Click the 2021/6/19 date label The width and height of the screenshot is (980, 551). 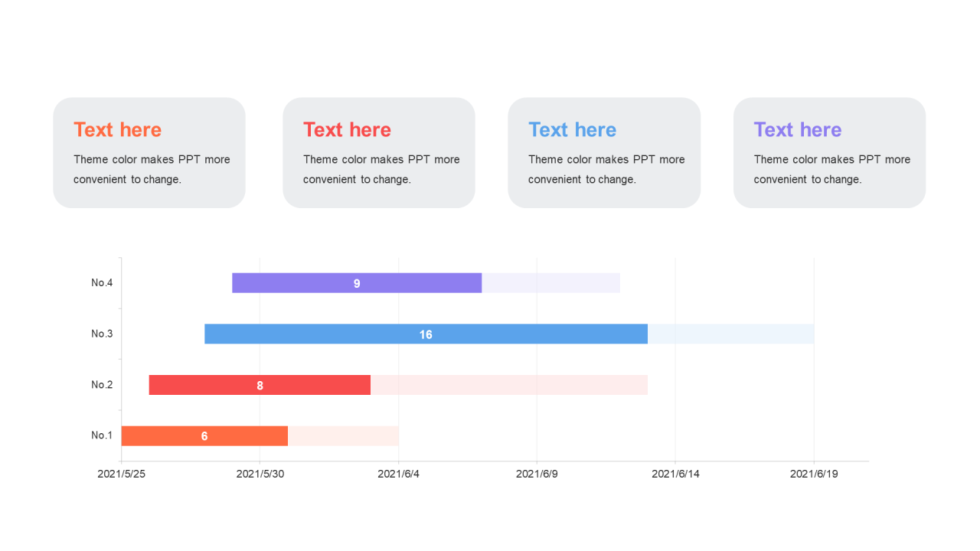click(x=814, y=474)
